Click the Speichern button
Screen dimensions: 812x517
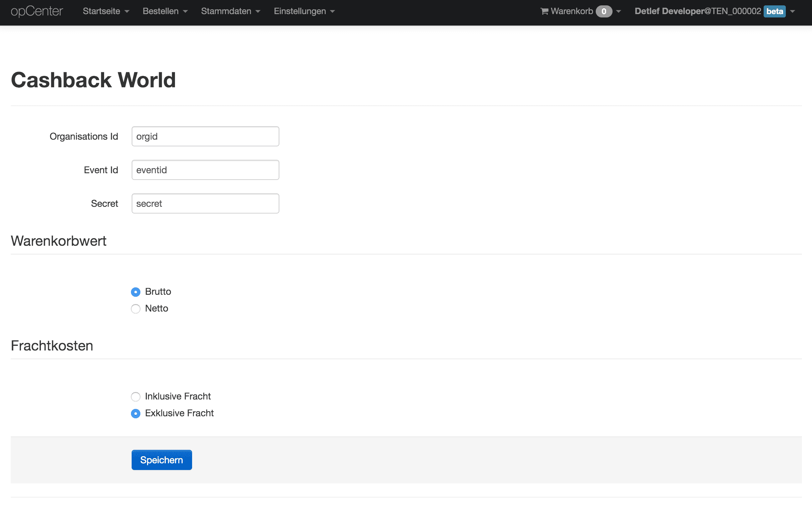coord(162,460)
